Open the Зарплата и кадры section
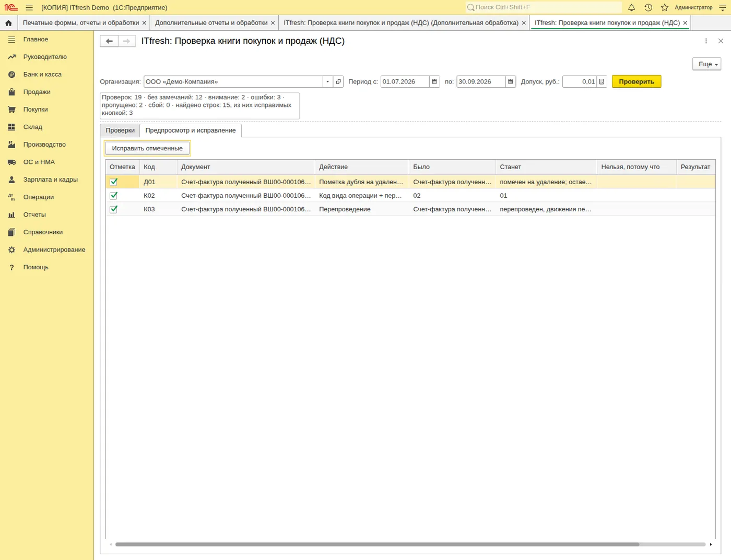The image size is (731, 560). pyautogui.click(x=50, y=180)
